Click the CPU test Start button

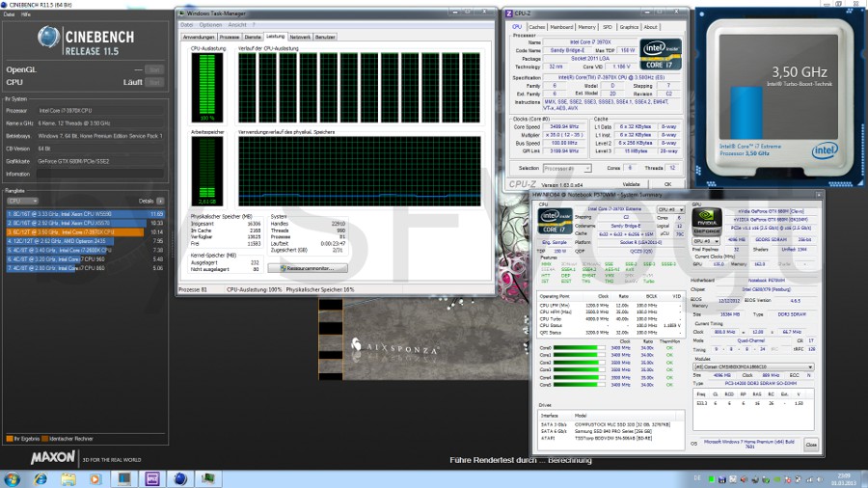[155, 82]
